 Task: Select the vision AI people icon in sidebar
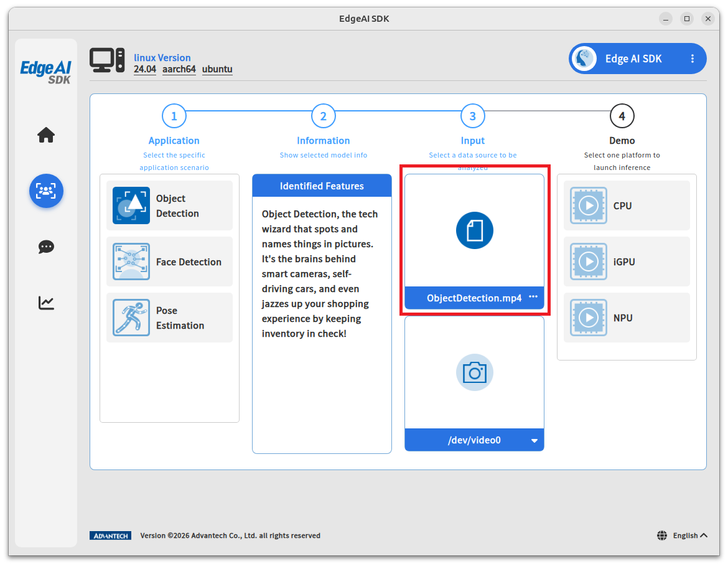(x=46, y=191)
